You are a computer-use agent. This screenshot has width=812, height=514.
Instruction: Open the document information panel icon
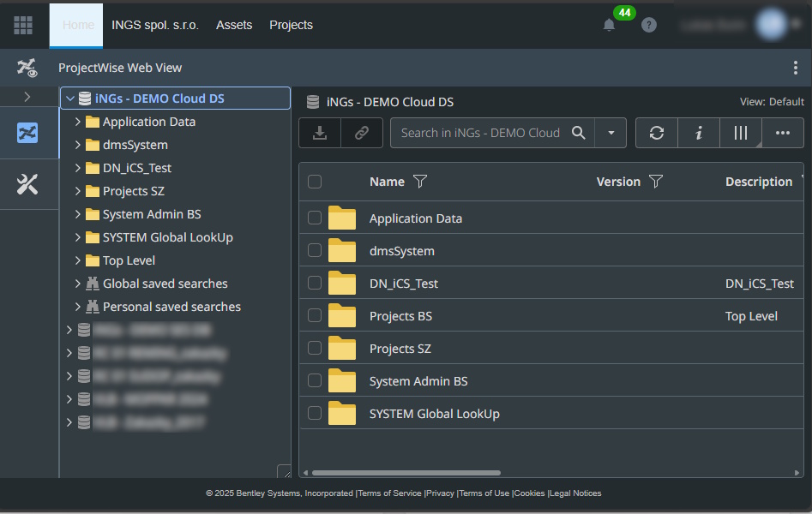click(x=698, y=132)
